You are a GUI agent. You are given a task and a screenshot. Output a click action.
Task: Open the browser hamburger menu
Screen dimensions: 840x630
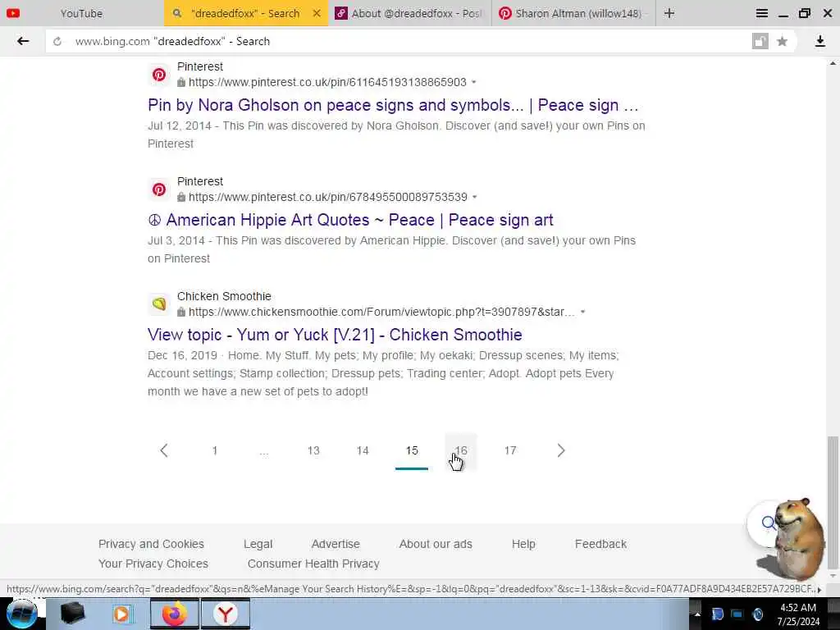(x=761, y=13)
